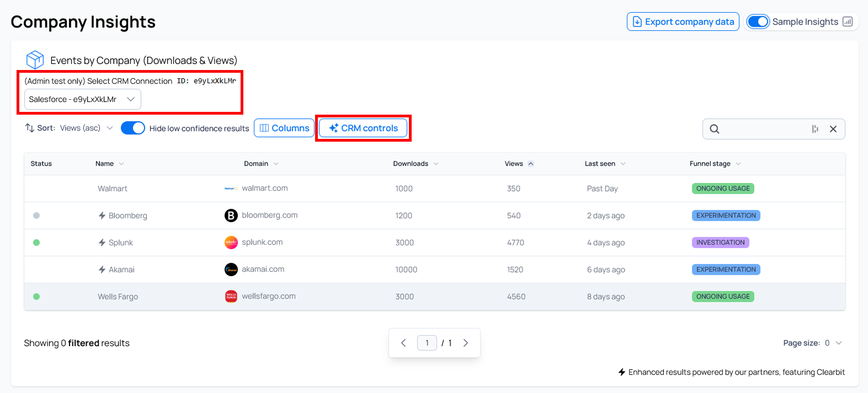Click the search magnifier icon
The width and height of the screenshot is (868, 393).
(715, 129)
